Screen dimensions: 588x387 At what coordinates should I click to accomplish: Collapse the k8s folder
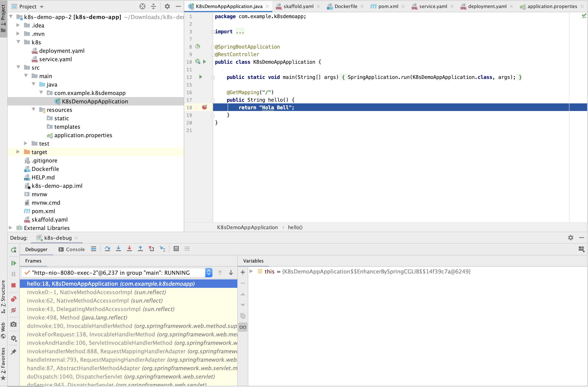pos(18,42)
